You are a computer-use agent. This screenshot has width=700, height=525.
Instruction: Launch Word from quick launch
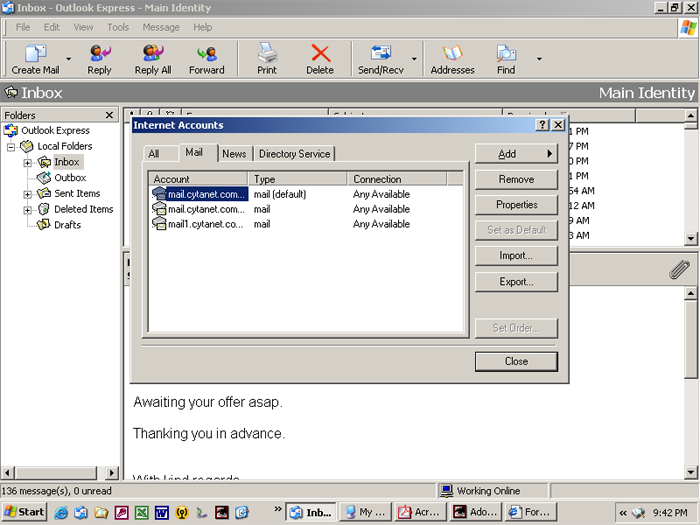click(x=162, y=512)
